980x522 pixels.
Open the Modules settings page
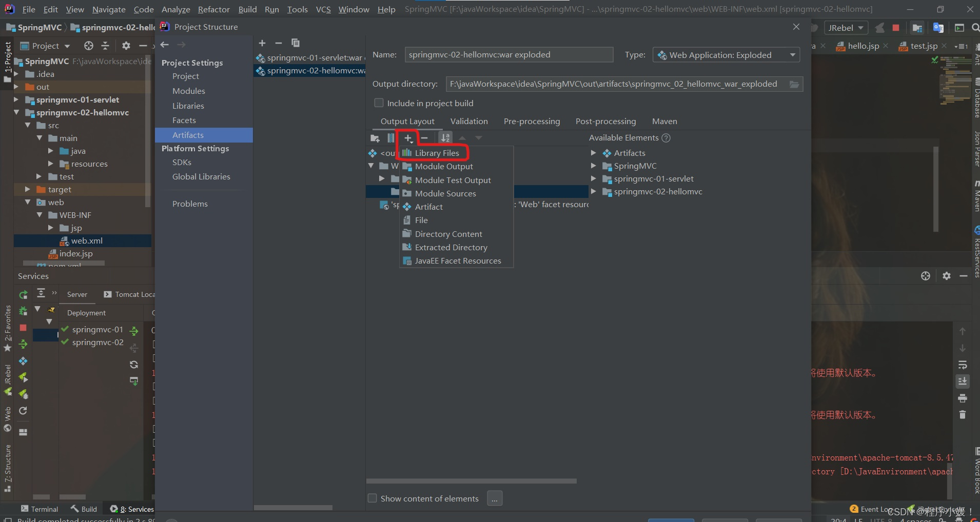(189, 91)
